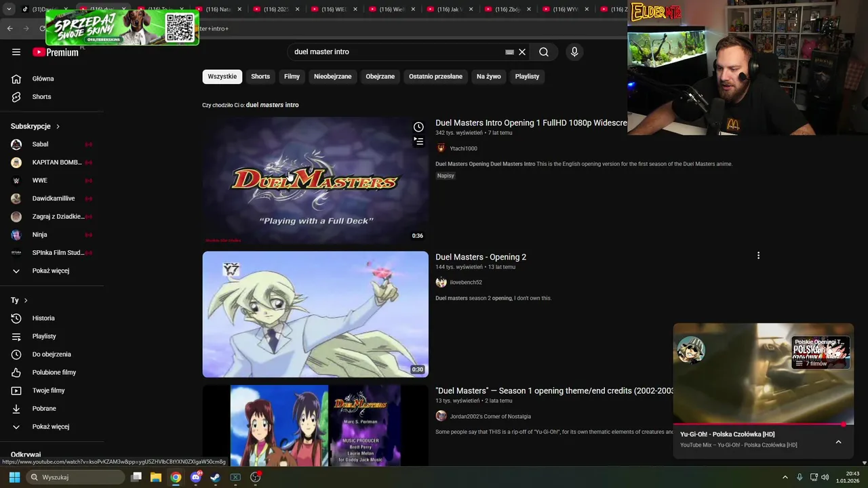Select the Playlisty filter chip

point(527,77)
